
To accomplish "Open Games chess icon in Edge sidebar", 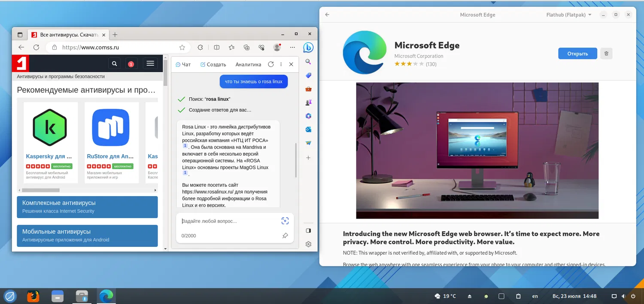I will pos(308,103).
